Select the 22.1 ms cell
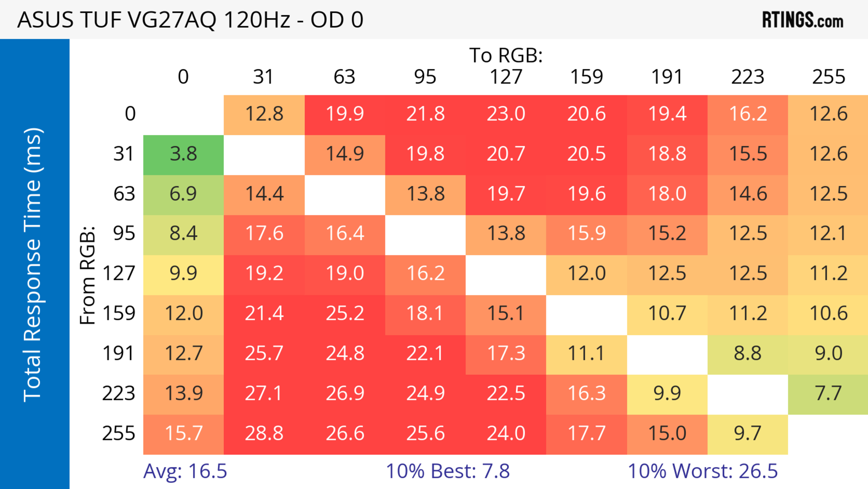This screenshot has height=489, width=868. coord(425,353)
